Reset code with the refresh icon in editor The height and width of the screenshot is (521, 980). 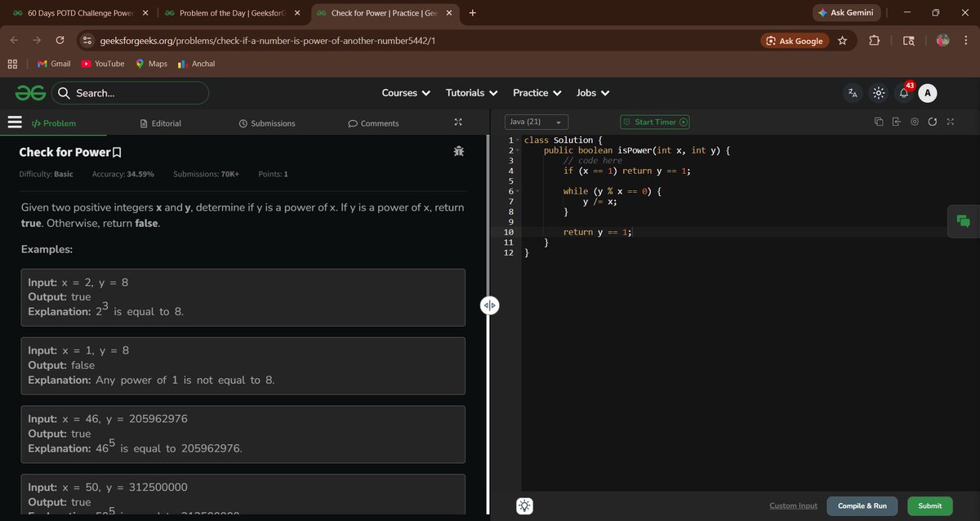tap(932, 122)
